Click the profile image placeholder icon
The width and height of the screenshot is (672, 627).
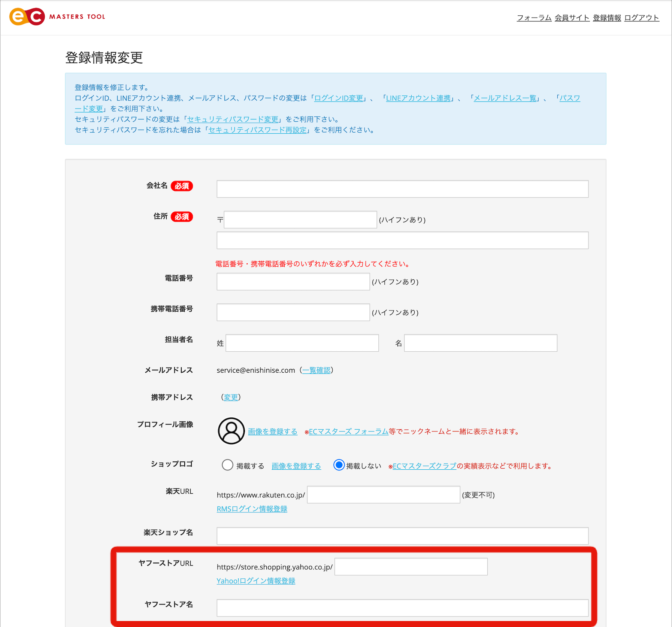pyautogui.click(x=231, y=430)
